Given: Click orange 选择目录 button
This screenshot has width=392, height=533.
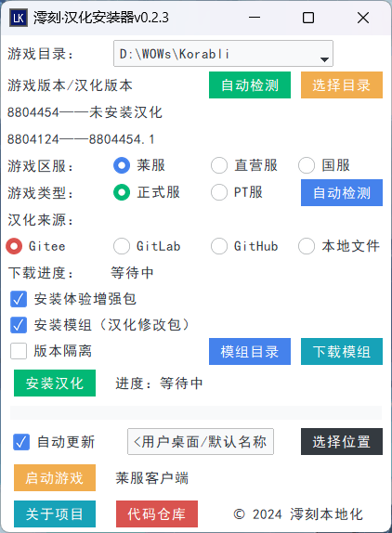Looking at the screenshot, I should 342,85.
